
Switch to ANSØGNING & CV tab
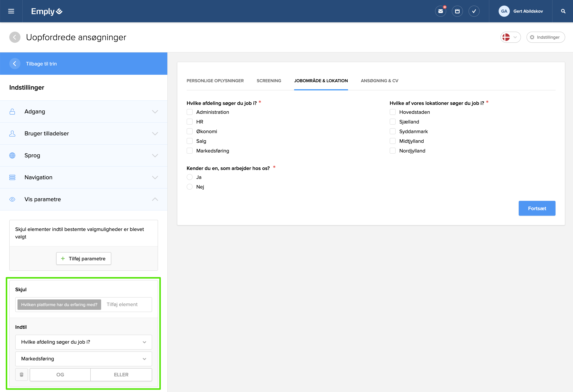pos(379,81)
